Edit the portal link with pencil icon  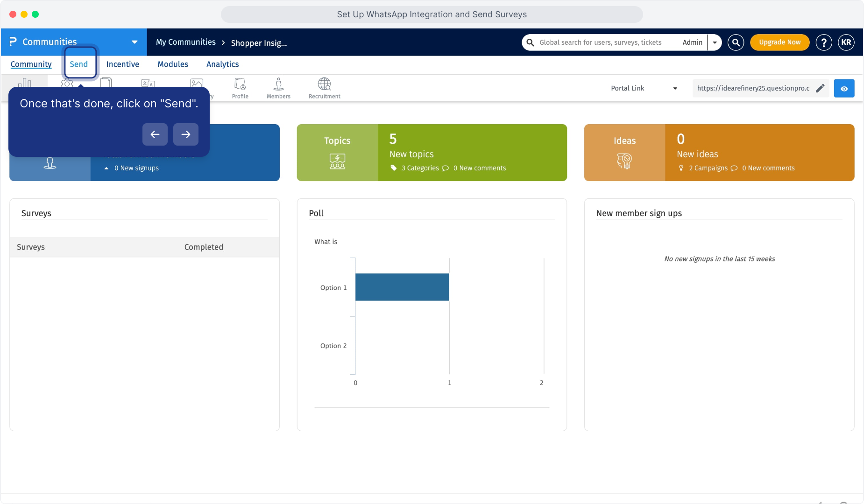pyautogui.click(x=820, y=88)
